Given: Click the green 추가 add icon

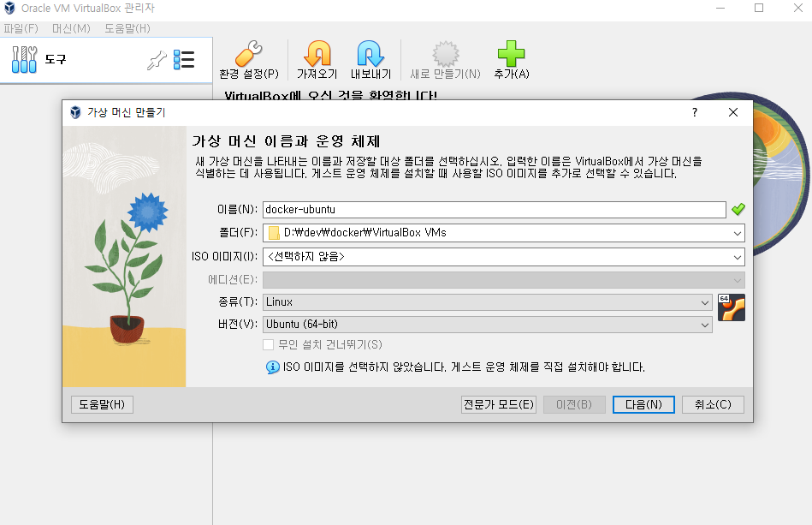Looking at the screenshot, I should tap(511, 53).
